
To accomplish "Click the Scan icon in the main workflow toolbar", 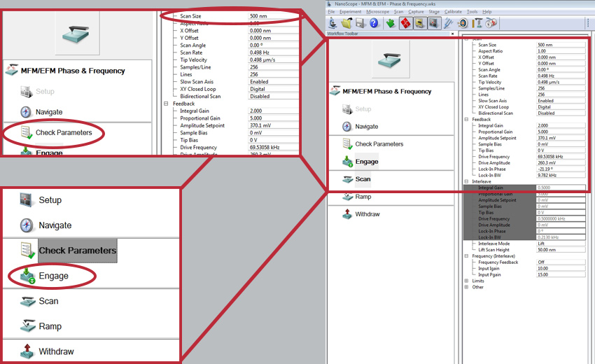I will tap(348, 179).
